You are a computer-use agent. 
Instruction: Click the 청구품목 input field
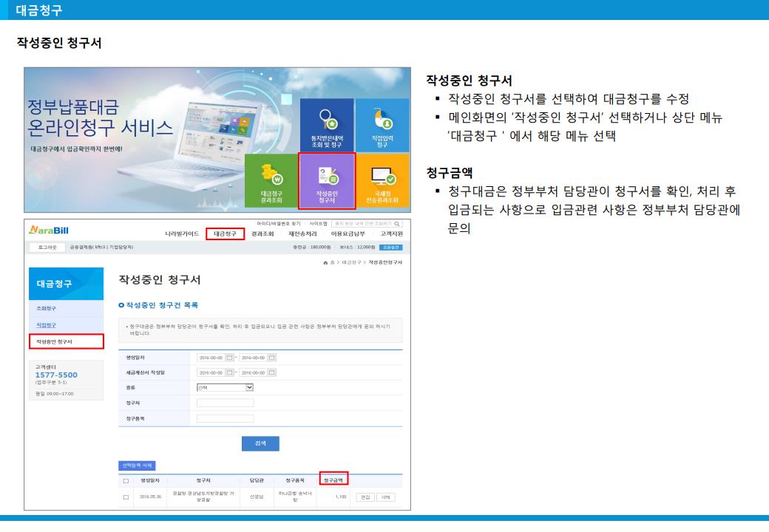click(x=225, y=418)
